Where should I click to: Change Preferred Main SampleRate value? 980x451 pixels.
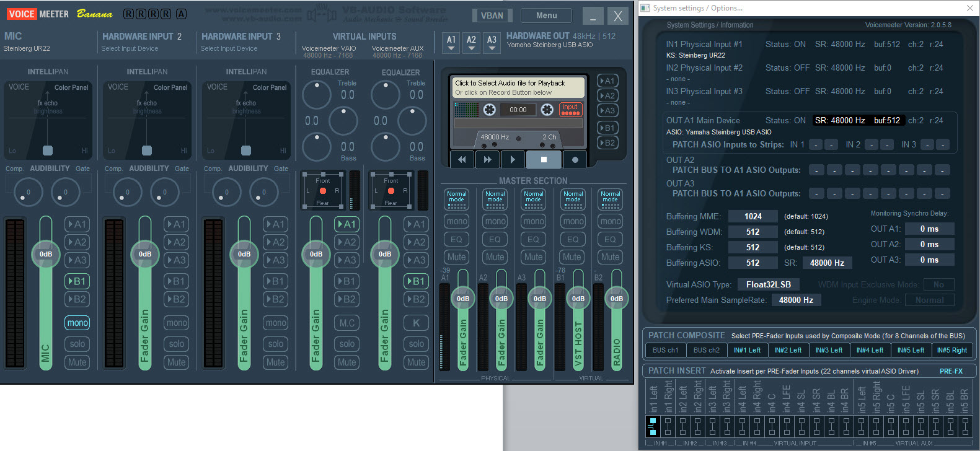point(796,300)
